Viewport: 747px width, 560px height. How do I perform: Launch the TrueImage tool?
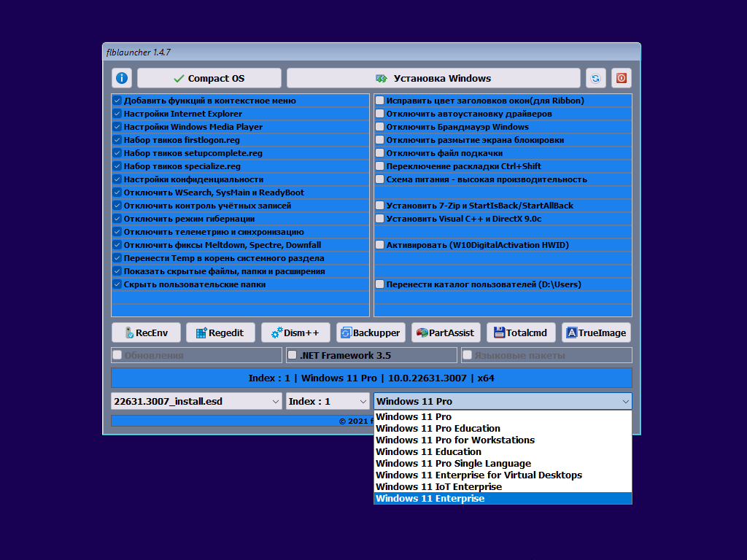point(596,332)
